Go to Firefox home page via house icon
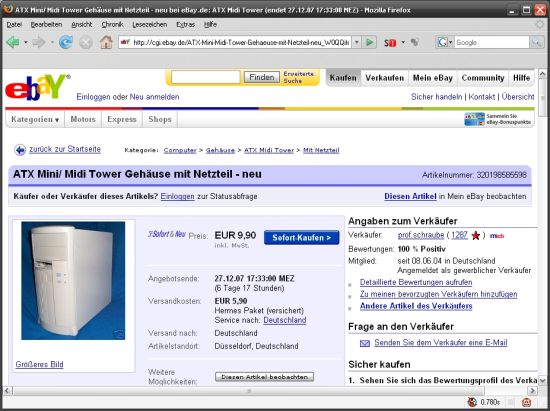550x411 pixels. 106,42
